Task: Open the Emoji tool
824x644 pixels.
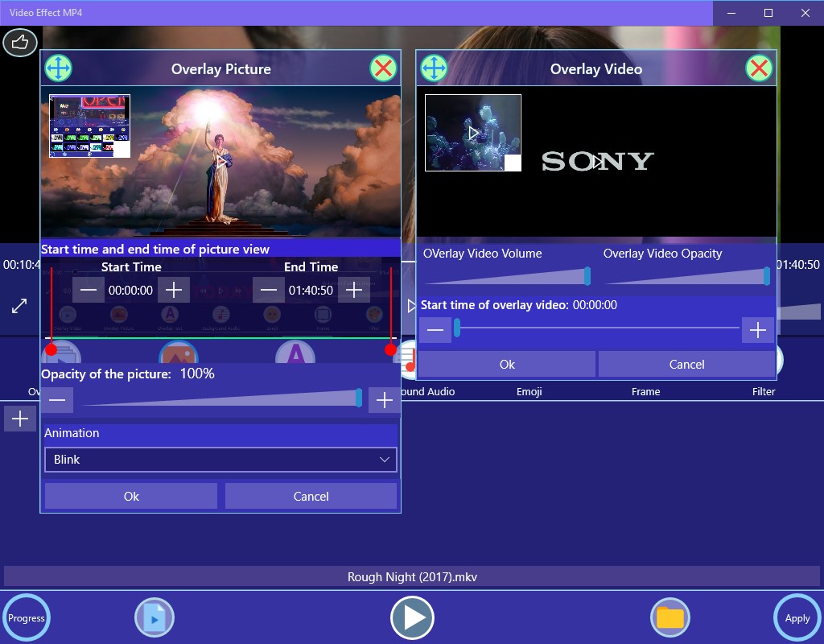Action: click(529, 392)
